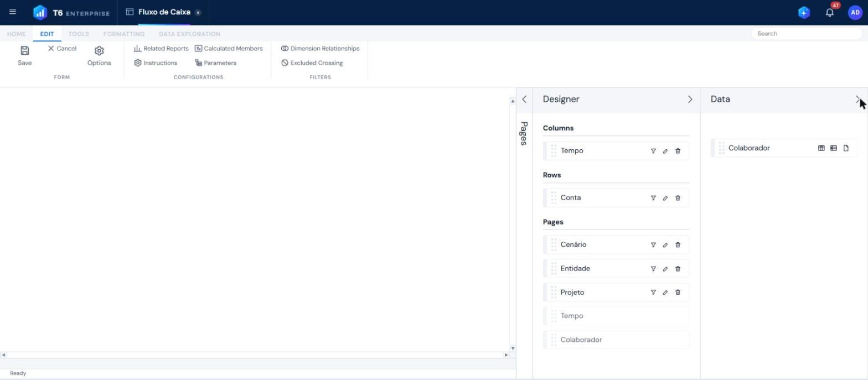This screenshot has width=868, height=380.
Task: Edit the Cenário page dimension
Action: point(665,245)
